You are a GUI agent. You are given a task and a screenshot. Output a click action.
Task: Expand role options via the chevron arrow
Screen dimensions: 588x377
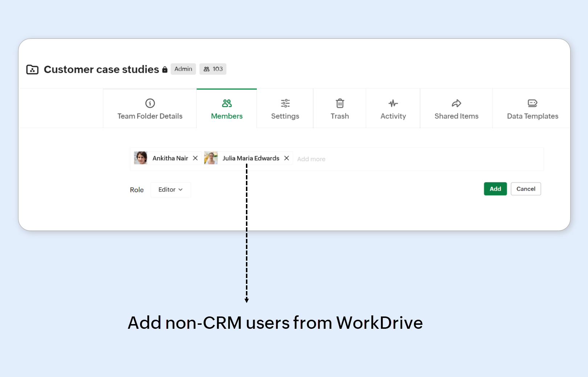click(x=181, y=190)
